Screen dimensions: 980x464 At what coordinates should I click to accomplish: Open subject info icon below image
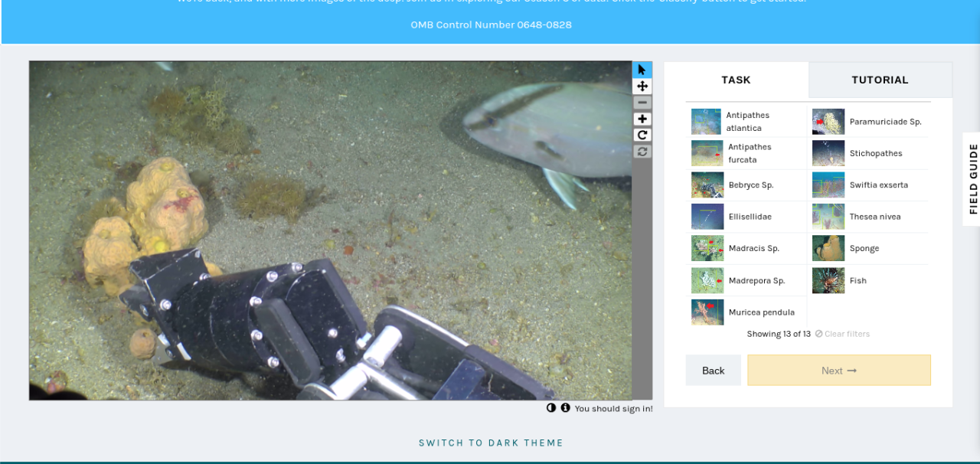pos(565,408)
